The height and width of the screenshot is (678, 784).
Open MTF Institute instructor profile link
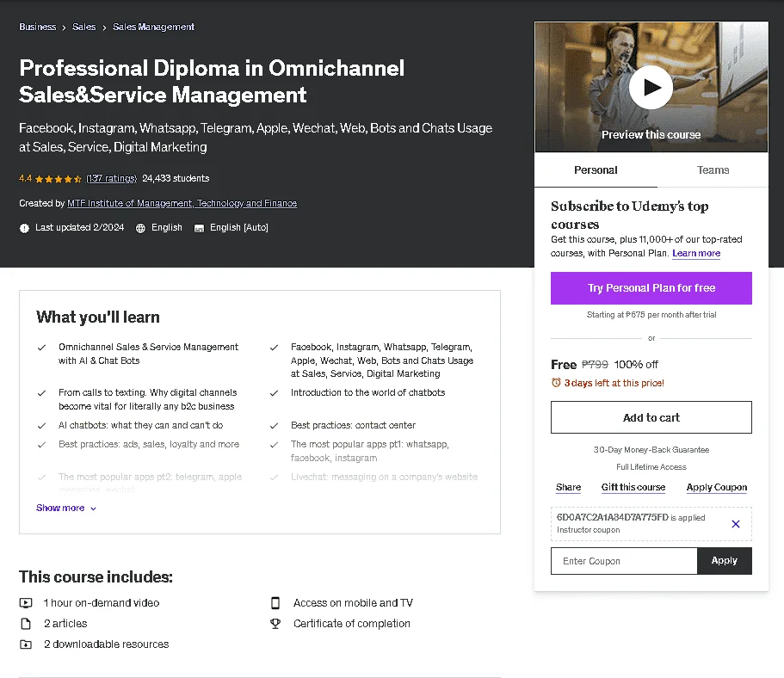click(x=182, y=204)
